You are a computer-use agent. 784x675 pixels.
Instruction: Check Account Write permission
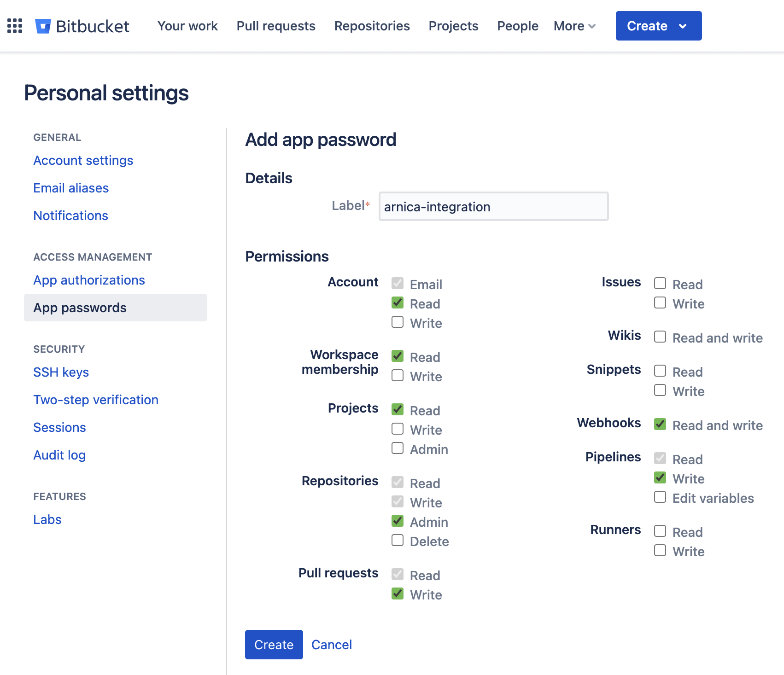[398, 322]
